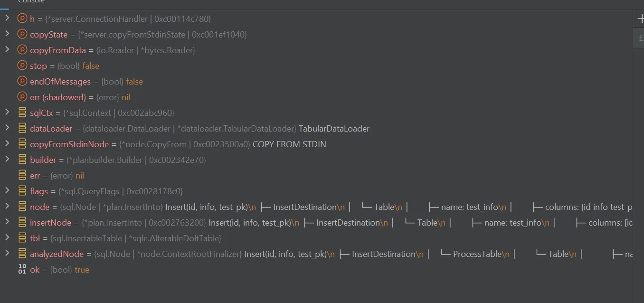
Task: Switch to the Console tab
Action: click(x=30, y=2)
